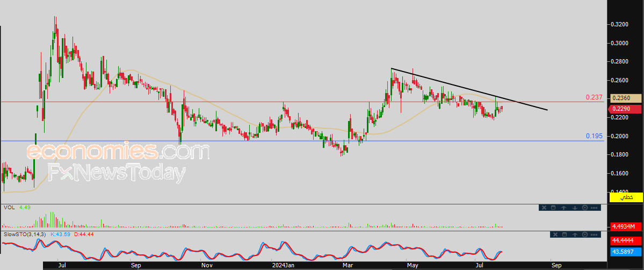The width and height of the screenshot is (644, 270).
Task: Select the black descending trendline
Action: pyautogui.click(x=469, y=89)
